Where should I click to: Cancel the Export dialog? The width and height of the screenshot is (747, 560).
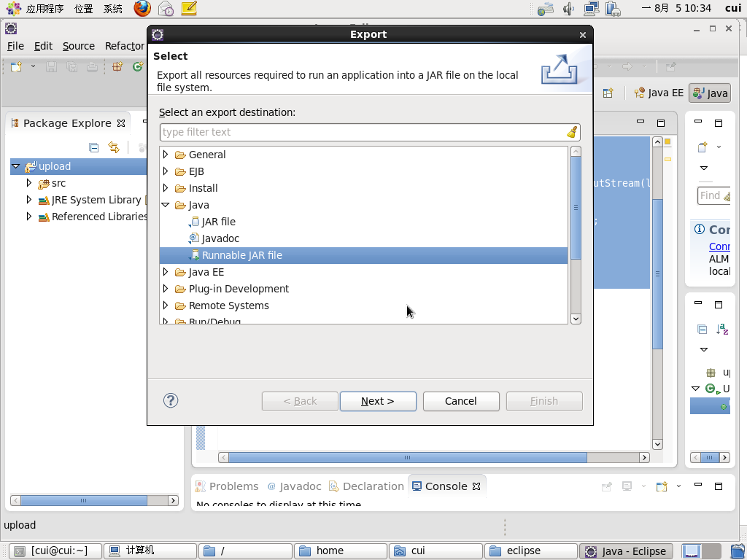(461, 401)
